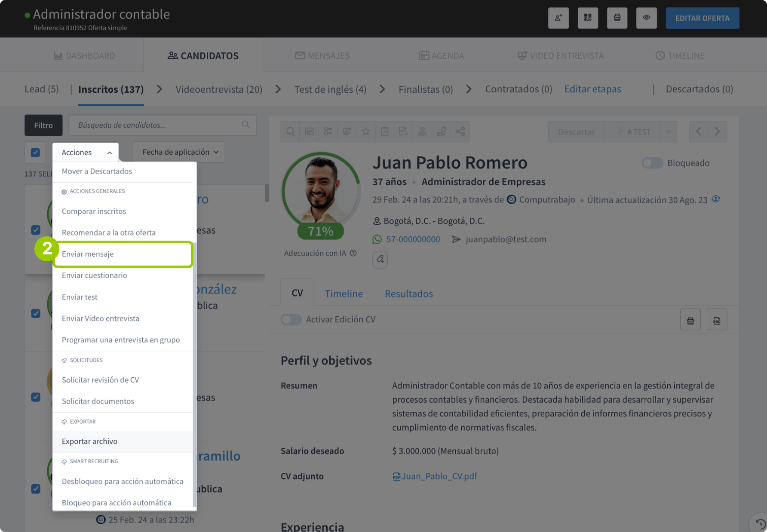Open the MENSAJES section
The image size is (767, 532).
pyautogui.click(x=322, y=55)
